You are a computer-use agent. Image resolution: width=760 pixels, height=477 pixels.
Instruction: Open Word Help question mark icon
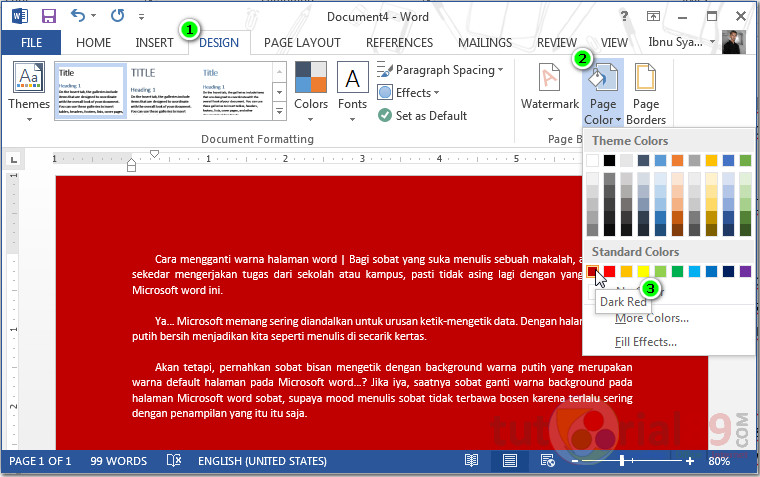pyautogui.click(x=624, y=16)
